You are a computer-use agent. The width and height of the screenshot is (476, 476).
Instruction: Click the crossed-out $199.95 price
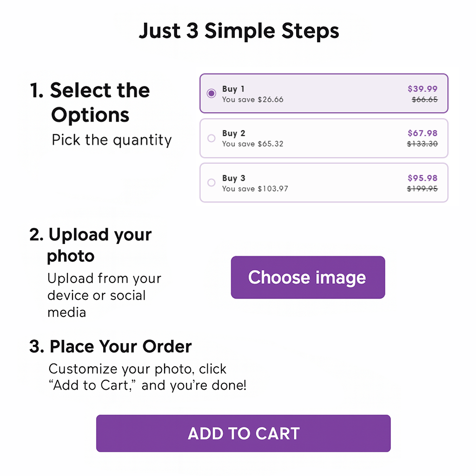coord(422,189)
